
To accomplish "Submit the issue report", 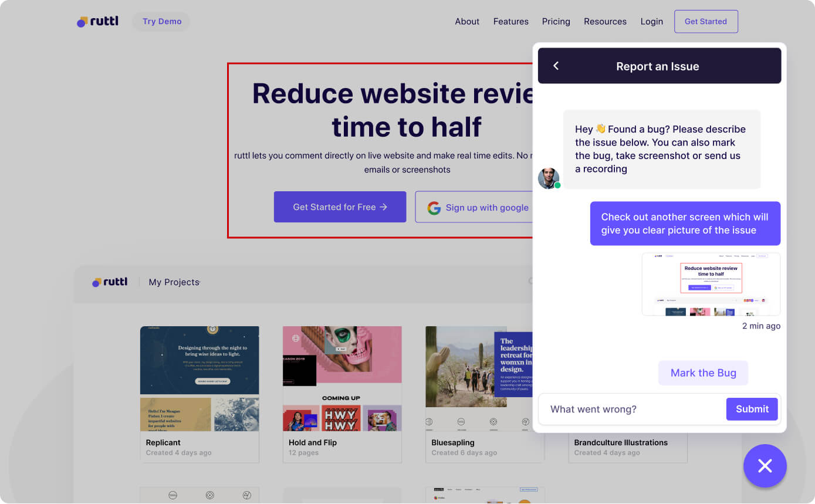I will pyautogui.click(x=752, y=409).
